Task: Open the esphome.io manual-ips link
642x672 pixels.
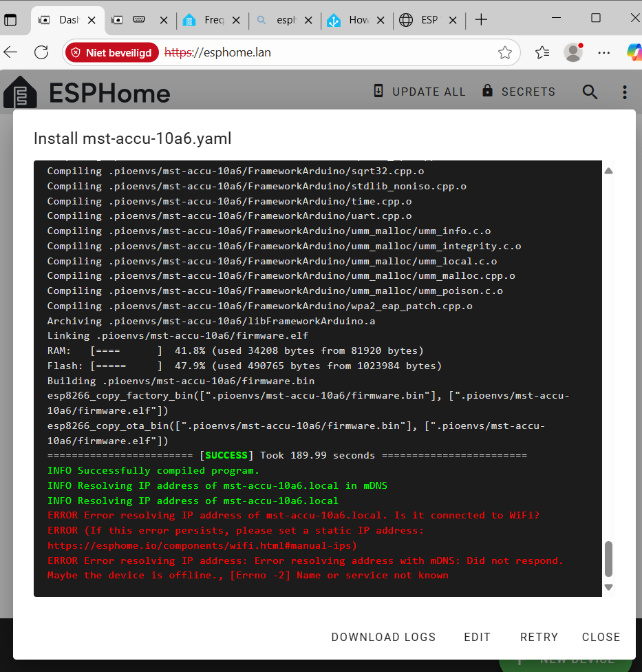Action: pyautogui.click(x=198, y=545)
